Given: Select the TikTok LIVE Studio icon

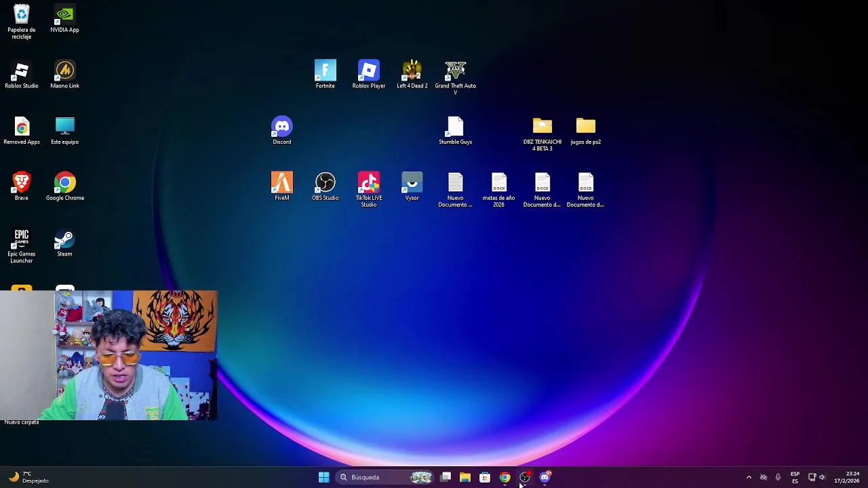Looking at the screenshot, I should tap(368, 190).
